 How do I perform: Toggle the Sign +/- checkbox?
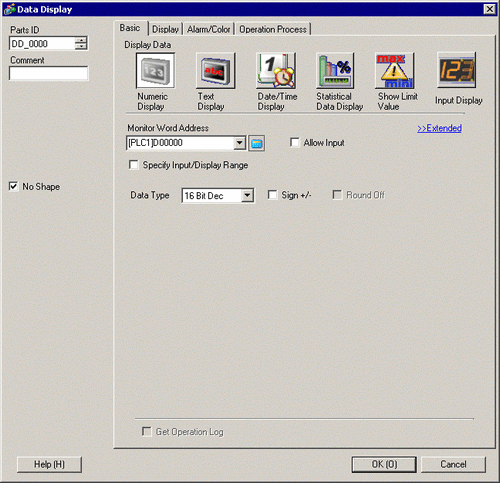point(272,195)
